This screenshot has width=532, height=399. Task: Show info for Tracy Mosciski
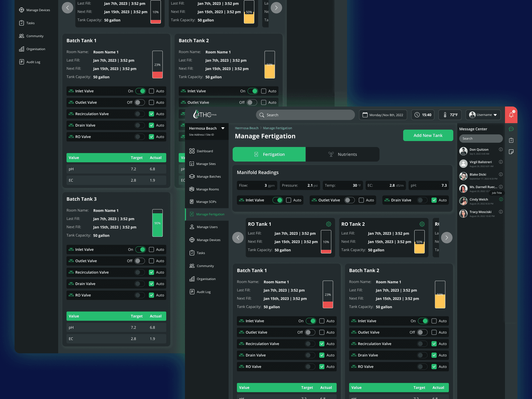tap(501, 212)
